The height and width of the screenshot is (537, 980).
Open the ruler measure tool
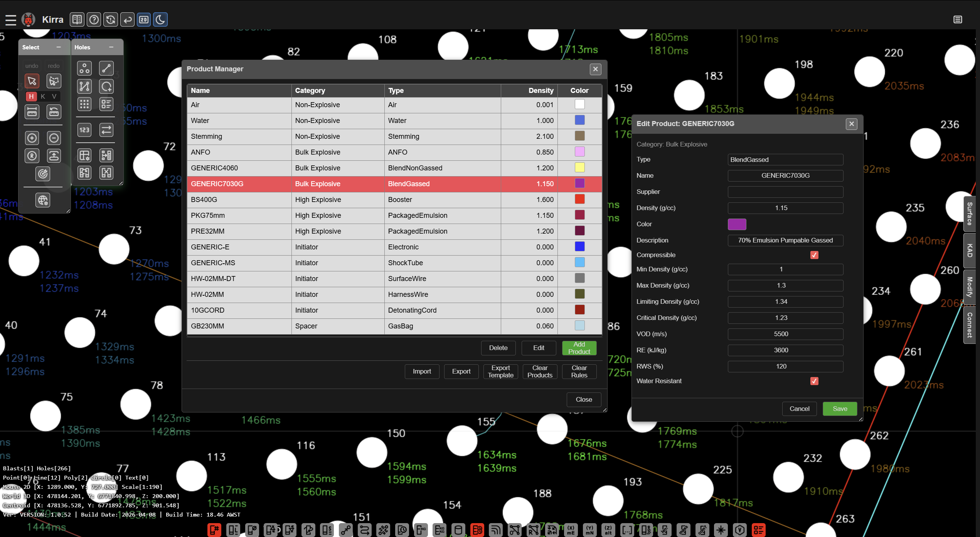[x=32, y=112]
